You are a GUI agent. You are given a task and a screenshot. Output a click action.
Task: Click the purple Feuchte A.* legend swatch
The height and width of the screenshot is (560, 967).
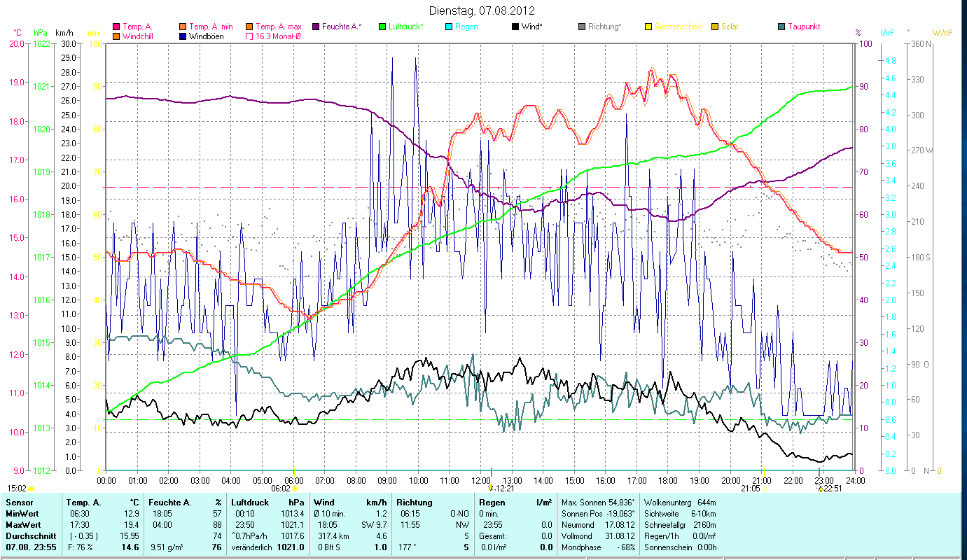(x=316, y=27)
